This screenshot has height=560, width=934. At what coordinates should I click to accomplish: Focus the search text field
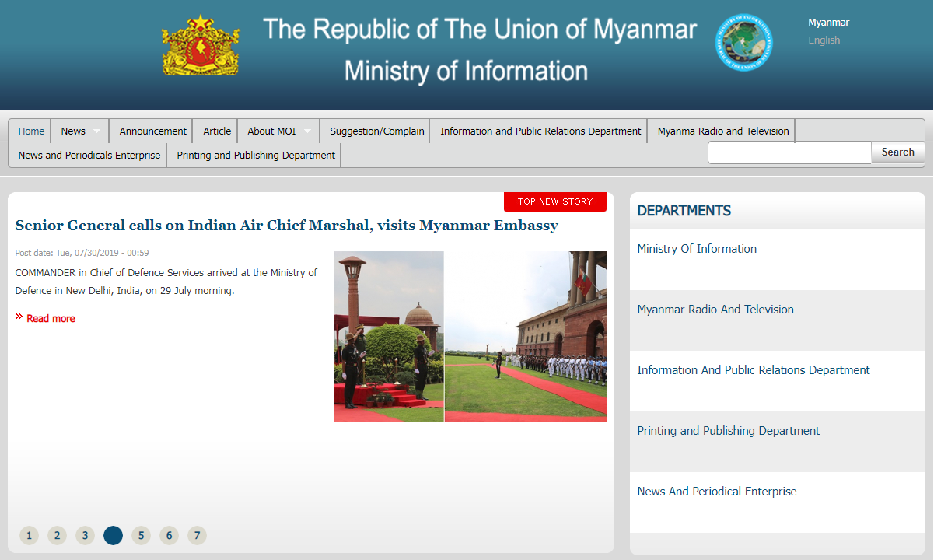tap(789, 152)
